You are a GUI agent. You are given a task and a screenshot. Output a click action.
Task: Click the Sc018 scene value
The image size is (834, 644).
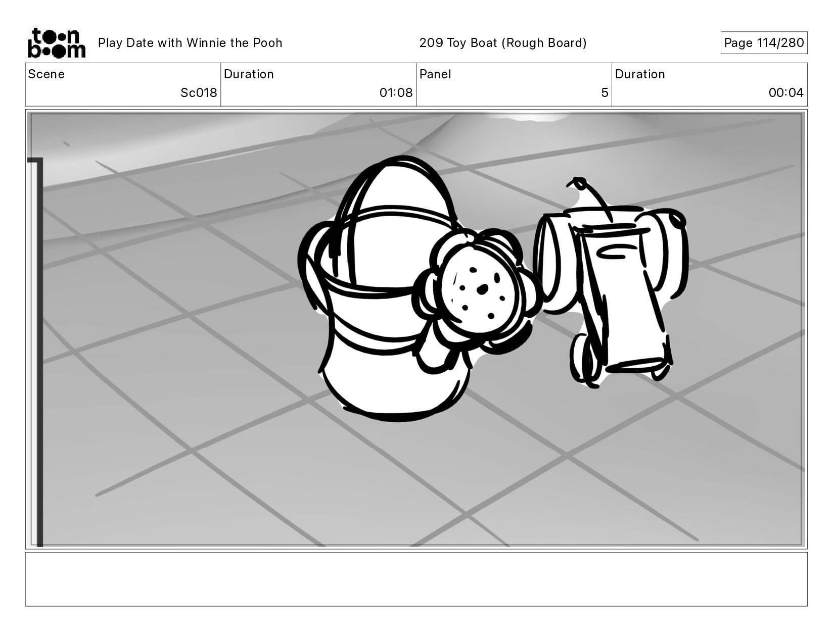[199, 93]
